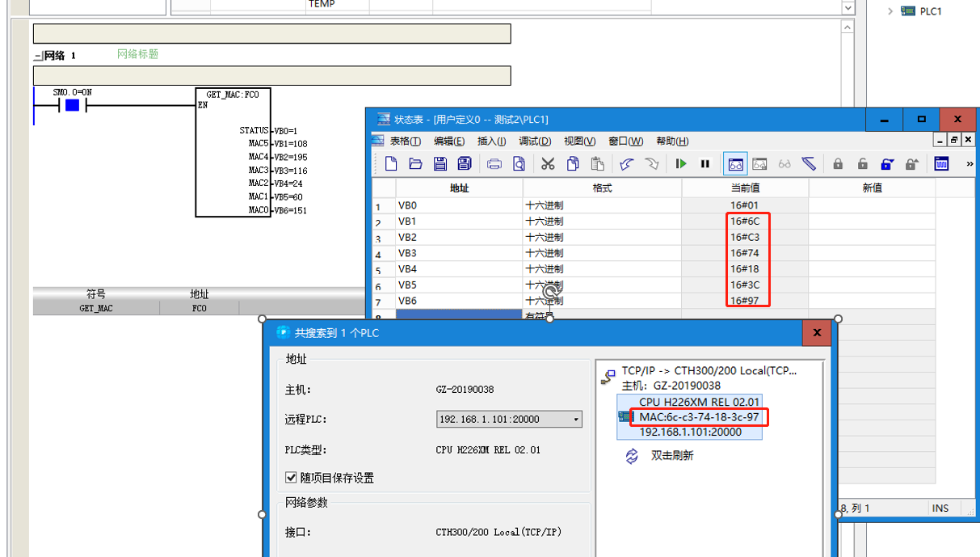This screenshot has height=557, width=980.
Task: Click the Copy icon in status table toolbar
Action: pyautogui.click(x=573, y=164)
